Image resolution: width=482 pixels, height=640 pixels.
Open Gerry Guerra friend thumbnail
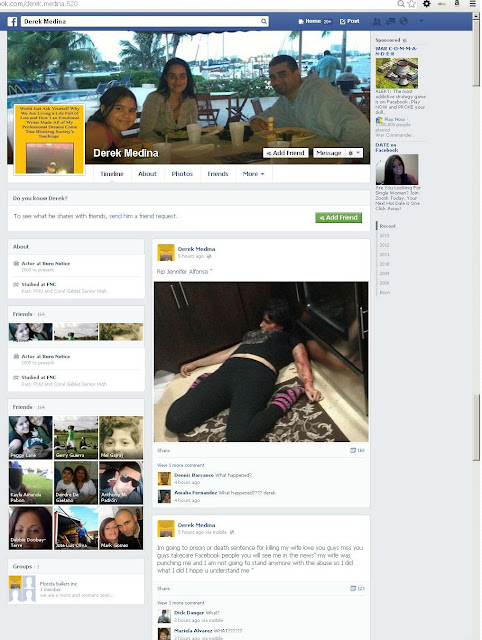(76, 438)
